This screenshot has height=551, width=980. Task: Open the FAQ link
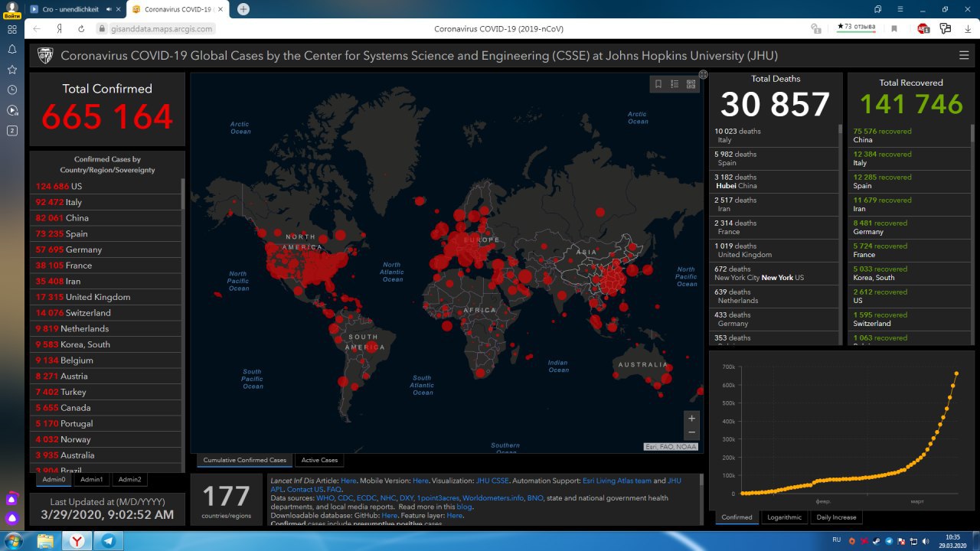[x=333, y=489]
